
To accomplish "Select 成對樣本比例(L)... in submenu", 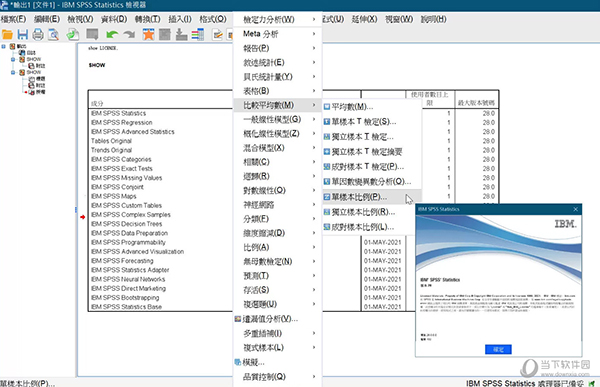I will click(368, 227).
